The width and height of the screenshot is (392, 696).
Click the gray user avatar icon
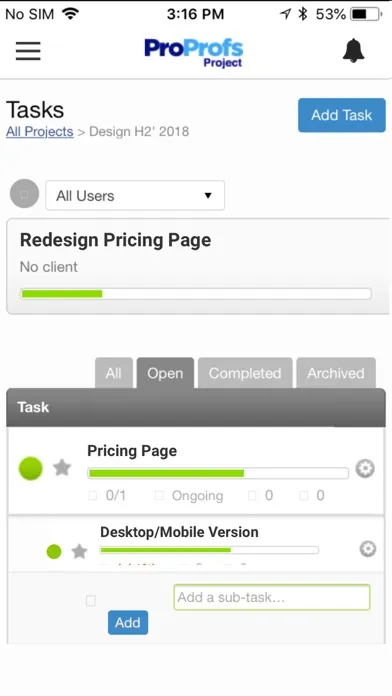24,194
